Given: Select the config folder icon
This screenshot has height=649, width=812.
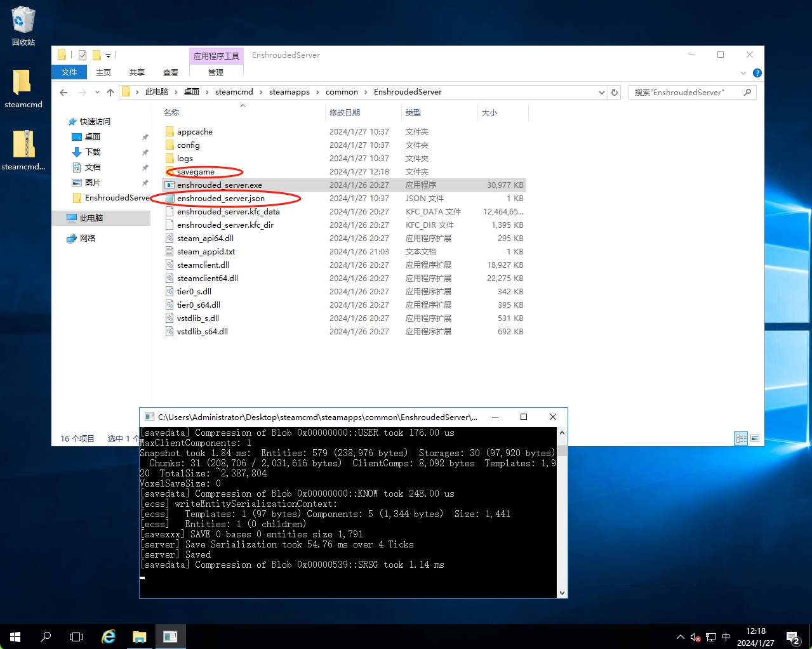Looking at the screenshot, I should (170, 145).
